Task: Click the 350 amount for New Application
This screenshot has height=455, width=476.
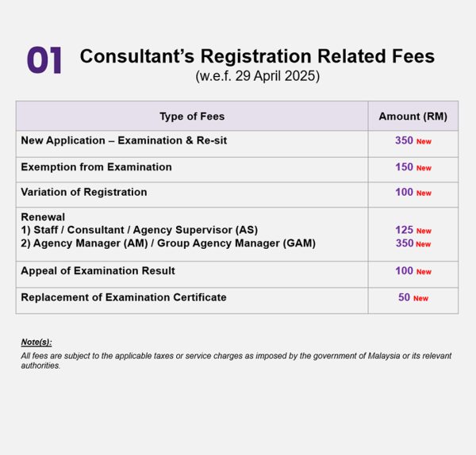Action: click(x=404, y=140)
